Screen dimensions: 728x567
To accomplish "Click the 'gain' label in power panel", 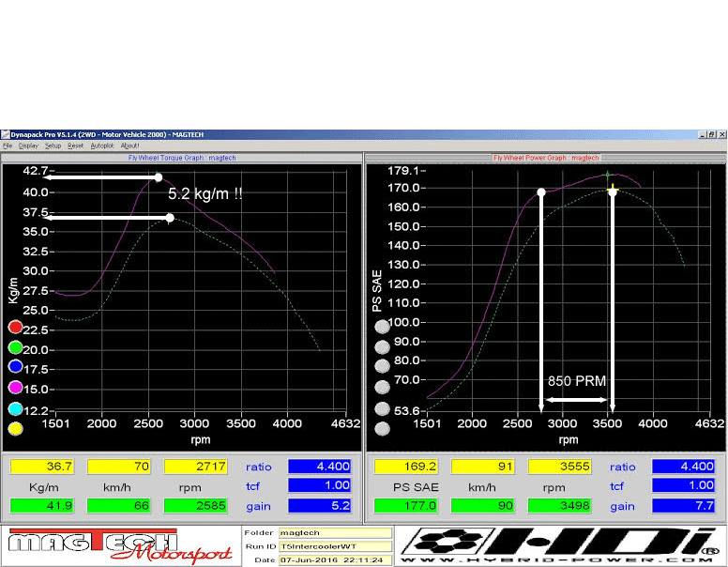I will point(622,506).
